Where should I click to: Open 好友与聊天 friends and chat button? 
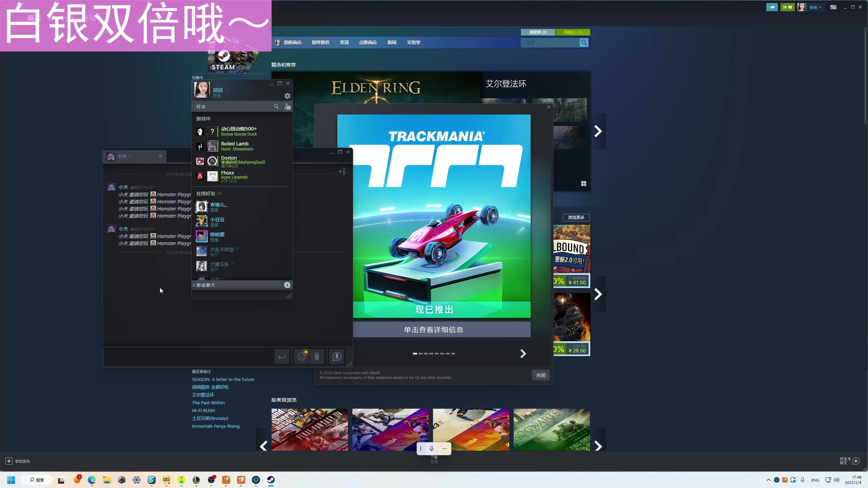pyautogui.click(x=850, y=461)
